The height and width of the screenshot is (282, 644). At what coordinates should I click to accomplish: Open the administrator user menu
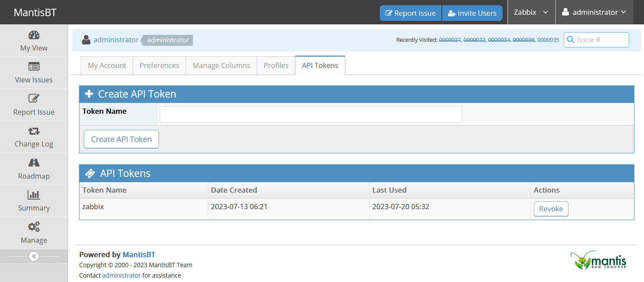[594, 12]
